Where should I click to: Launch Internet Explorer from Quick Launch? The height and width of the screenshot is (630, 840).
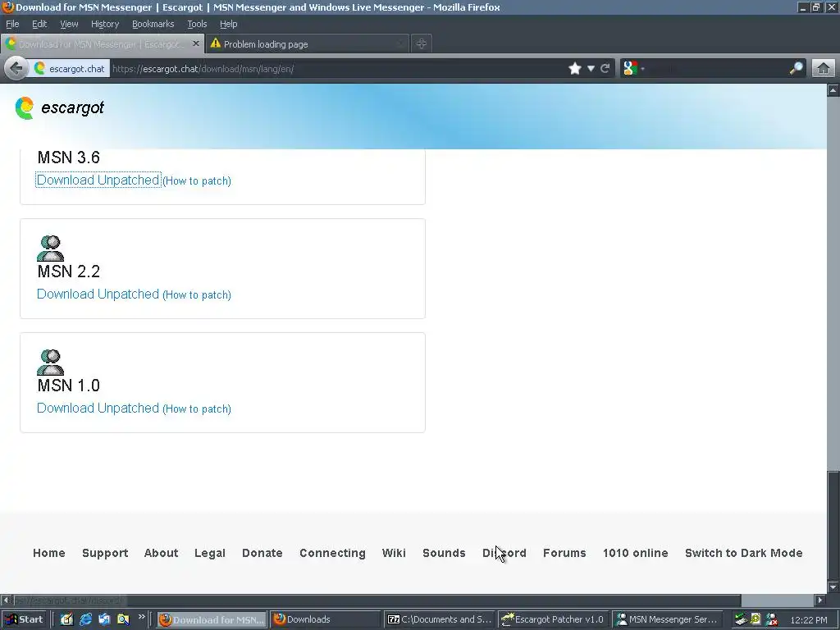pyautogui.click(x=85, y=619)
